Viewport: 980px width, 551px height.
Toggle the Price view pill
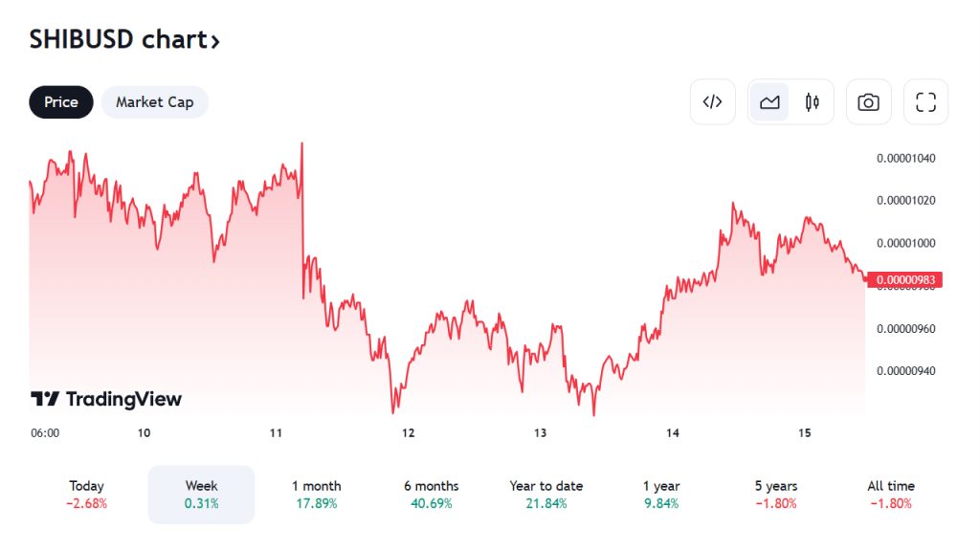tap(61, 102)
